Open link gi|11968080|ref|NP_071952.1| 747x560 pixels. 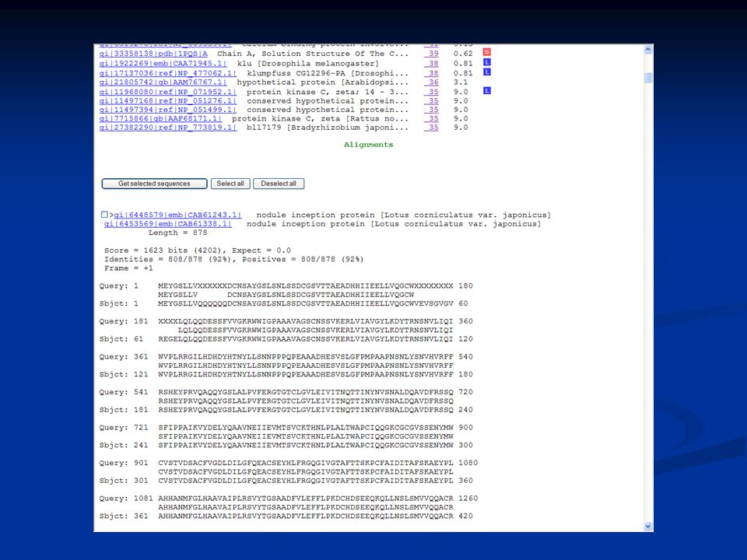point(168,92)
